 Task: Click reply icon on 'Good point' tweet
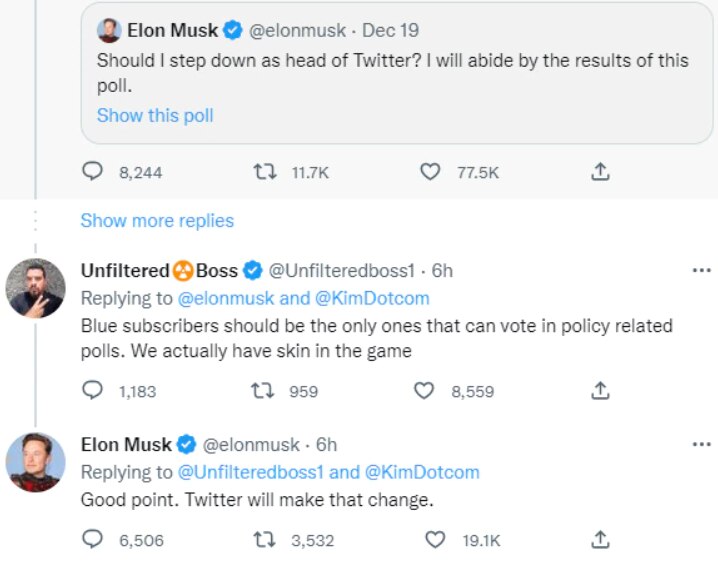[93, 540]
